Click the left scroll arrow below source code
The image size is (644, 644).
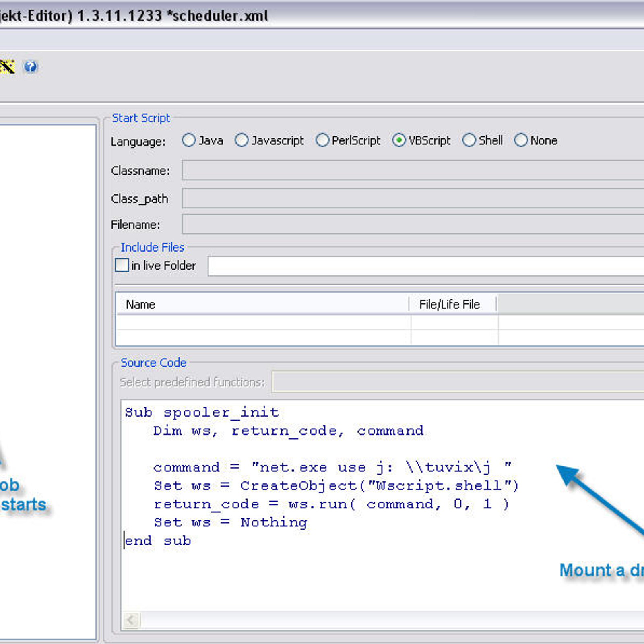pos(130,620)
